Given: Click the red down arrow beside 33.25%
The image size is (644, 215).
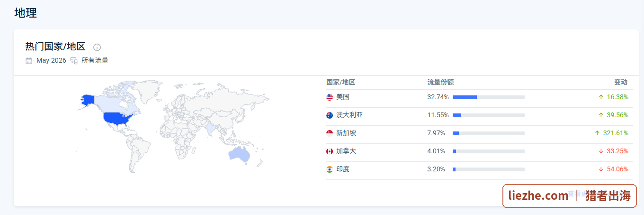Looking at the screenshot, I should click(x=601, y=151).
